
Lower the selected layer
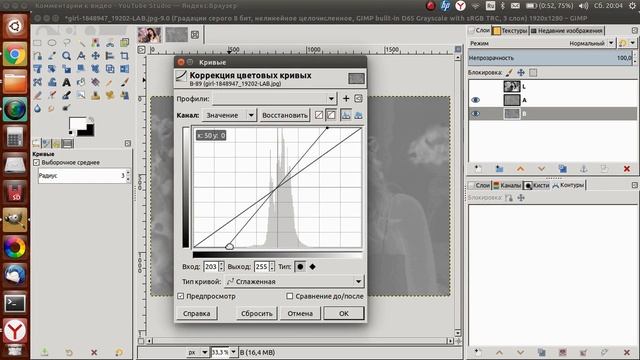(x=542, y=169)
